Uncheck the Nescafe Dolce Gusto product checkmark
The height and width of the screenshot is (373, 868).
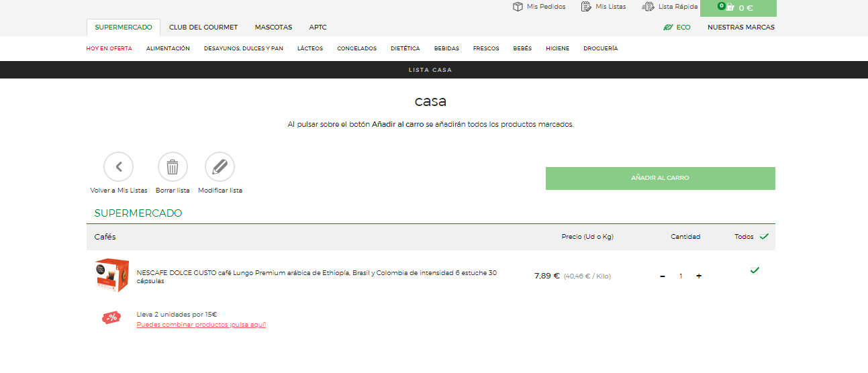(755, 270)
